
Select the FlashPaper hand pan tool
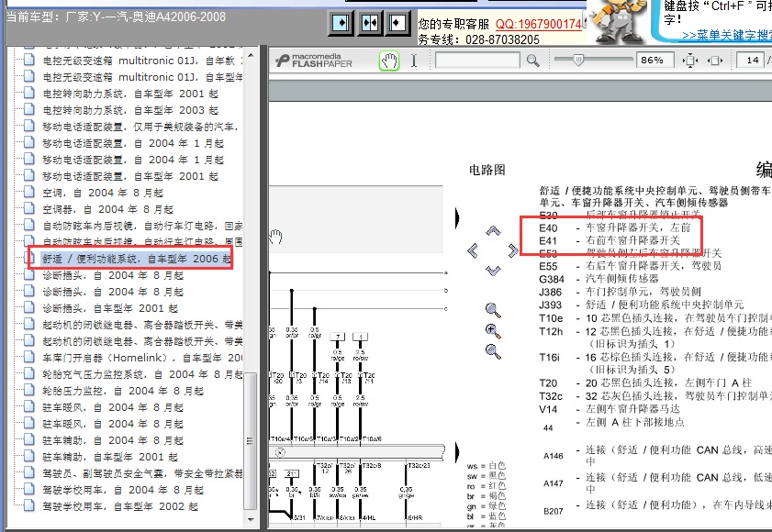(x=389, y=61)
